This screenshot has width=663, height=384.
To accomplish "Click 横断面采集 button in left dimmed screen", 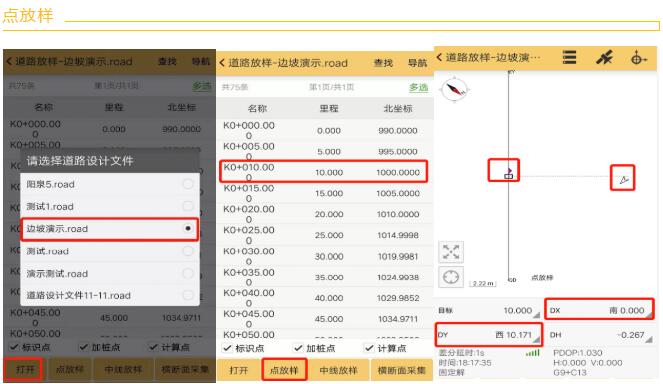I will (x=185, y=369).
